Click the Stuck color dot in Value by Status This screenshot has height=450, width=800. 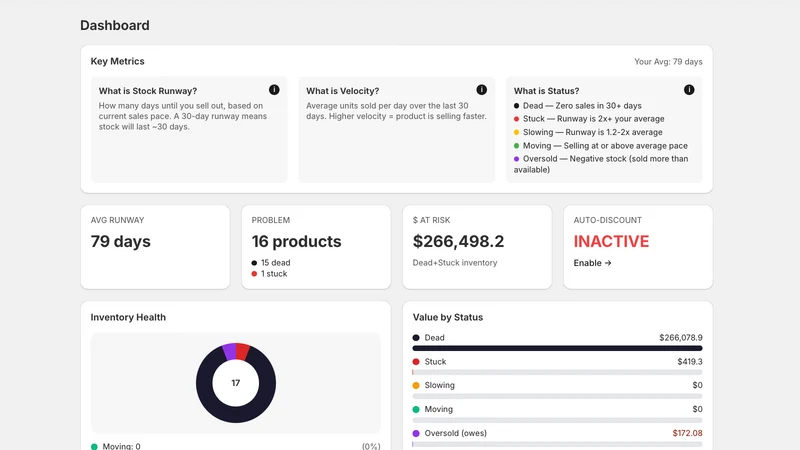(416, 362)
